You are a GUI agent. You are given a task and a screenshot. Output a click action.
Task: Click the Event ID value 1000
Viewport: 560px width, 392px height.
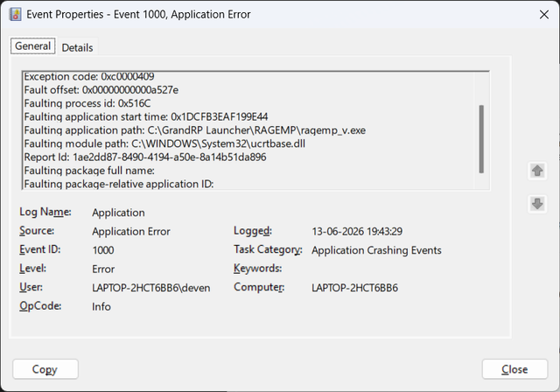[103, 250]
